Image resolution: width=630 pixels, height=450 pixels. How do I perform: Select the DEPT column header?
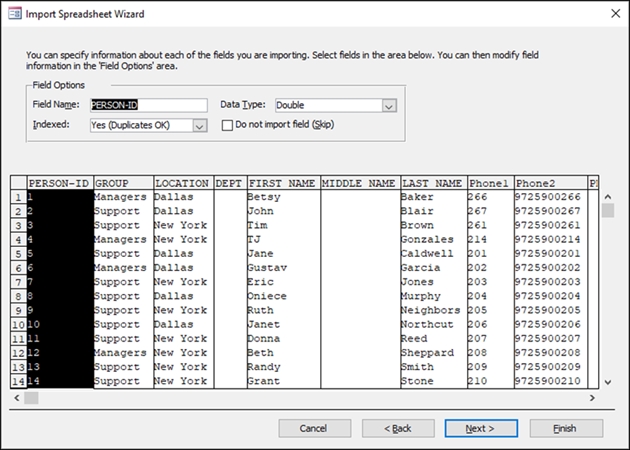[230, 183]
